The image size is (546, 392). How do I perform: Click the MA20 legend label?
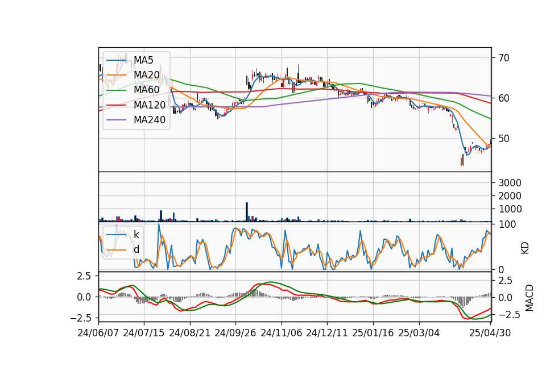(147, 75)
